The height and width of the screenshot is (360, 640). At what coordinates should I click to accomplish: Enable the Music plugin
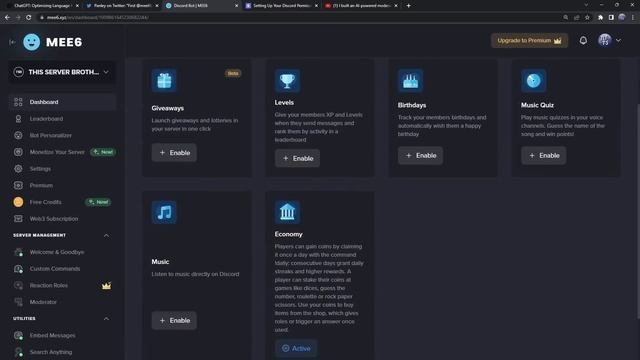(174, 320)
